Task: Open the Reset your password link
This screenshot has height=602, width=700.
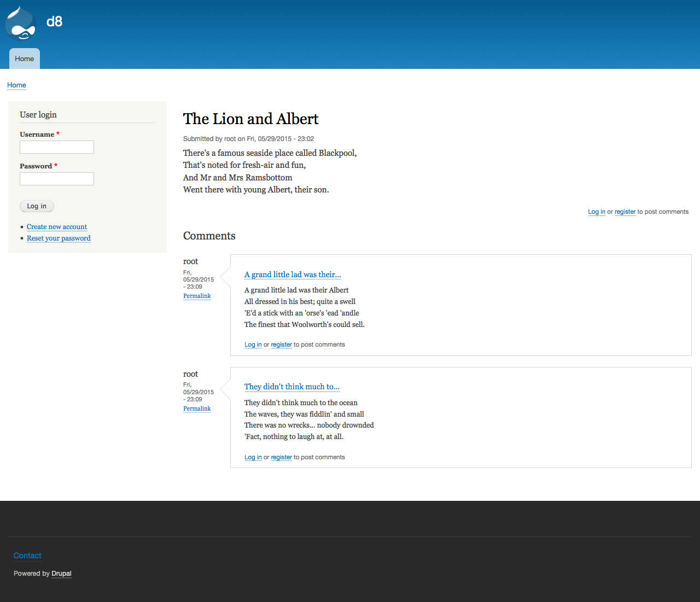Action: click(59, 238)
